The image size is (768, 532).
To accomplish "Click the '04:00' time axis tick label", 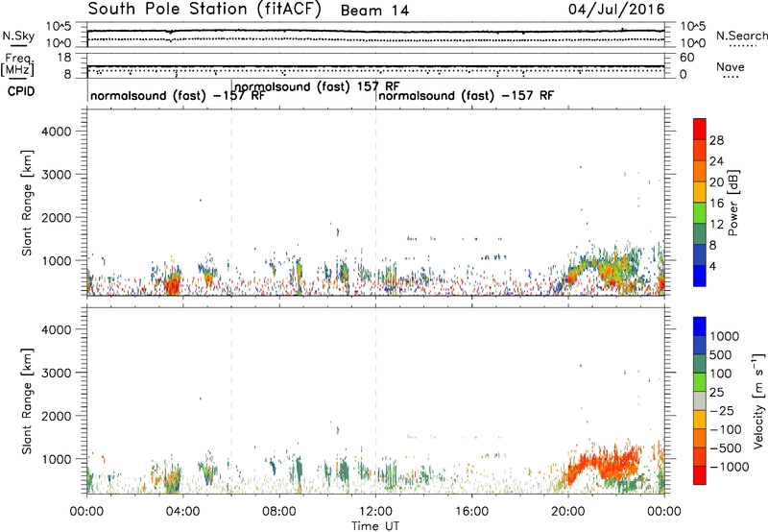I will tap(183, 511).
